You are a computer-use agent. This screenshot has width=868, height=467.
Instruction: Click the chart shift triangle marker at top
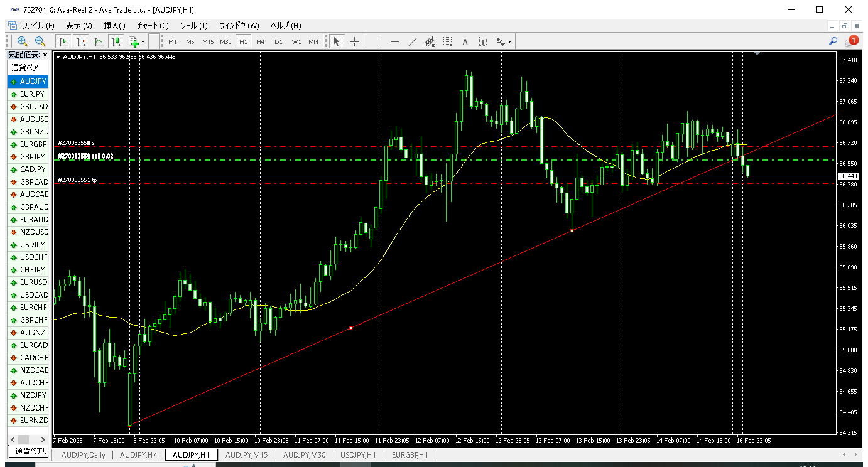[x=757, y=55]
